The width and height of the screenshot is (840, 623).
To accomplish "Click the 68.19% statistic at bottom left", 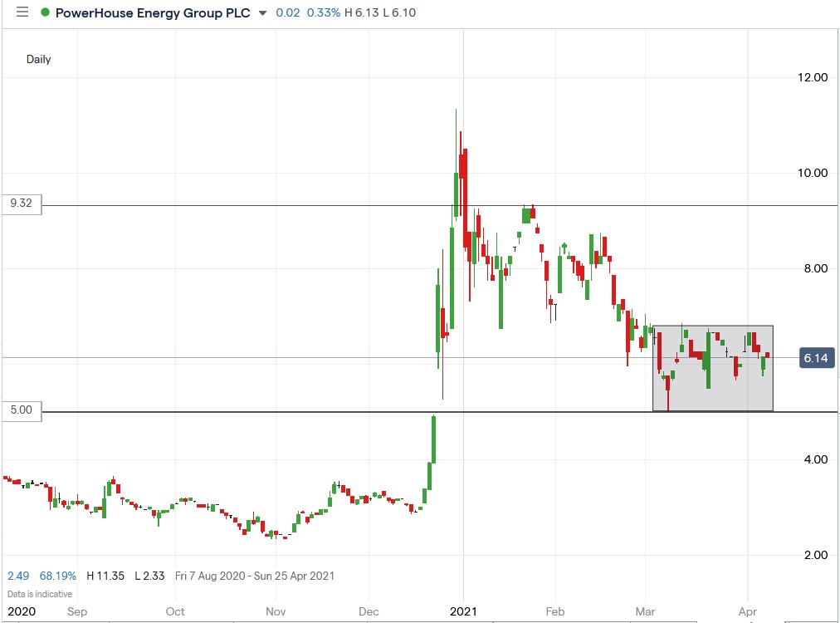I will [55, 576].
